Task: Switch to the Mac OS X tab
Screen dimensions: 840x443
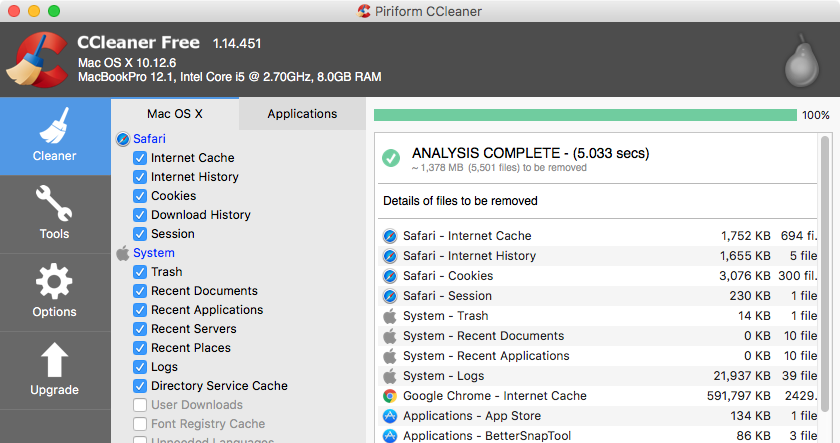Action: (175, 114)
